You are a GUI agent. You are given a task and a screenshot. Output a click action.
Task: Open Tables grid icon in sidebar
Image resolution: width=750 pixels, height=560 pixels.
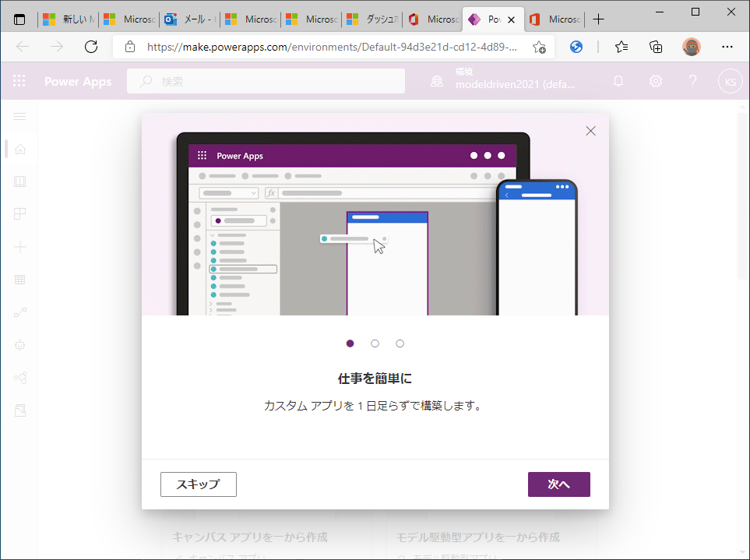pyautogui.click(x=20, y=280)
